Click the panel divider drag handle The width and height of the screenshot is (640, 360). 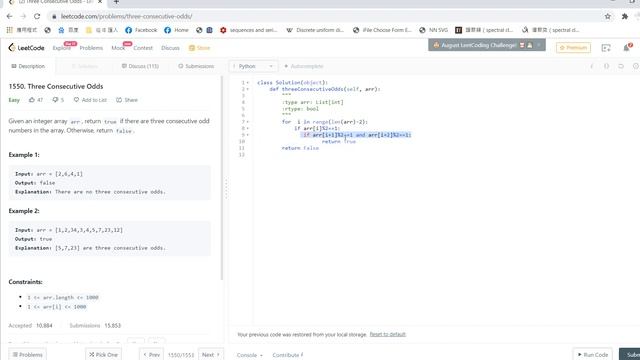[x=226, y=189]
